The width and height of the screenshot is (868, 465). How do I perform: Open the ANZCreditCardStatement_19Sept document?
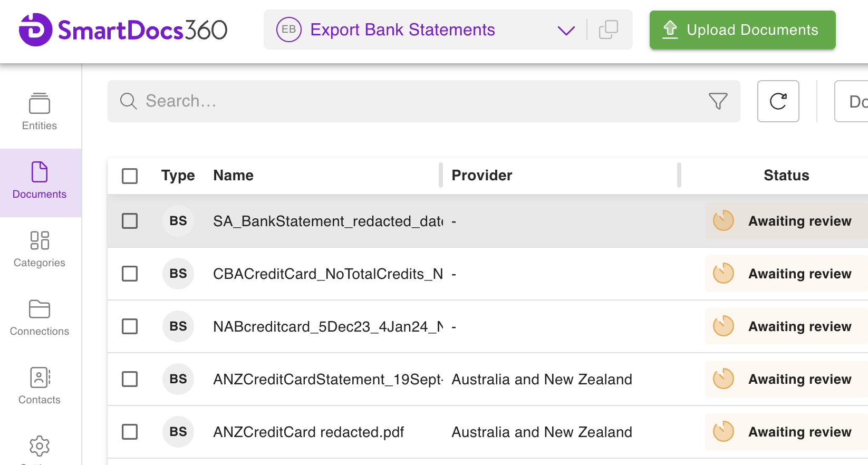[x=327, y=379]
